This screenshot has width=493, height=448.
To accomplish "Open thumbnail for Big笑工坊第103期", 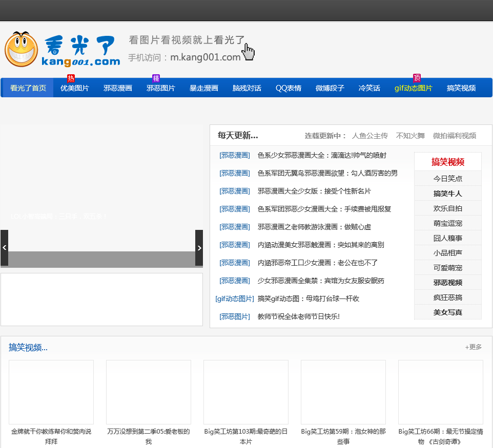I will 246,392.
